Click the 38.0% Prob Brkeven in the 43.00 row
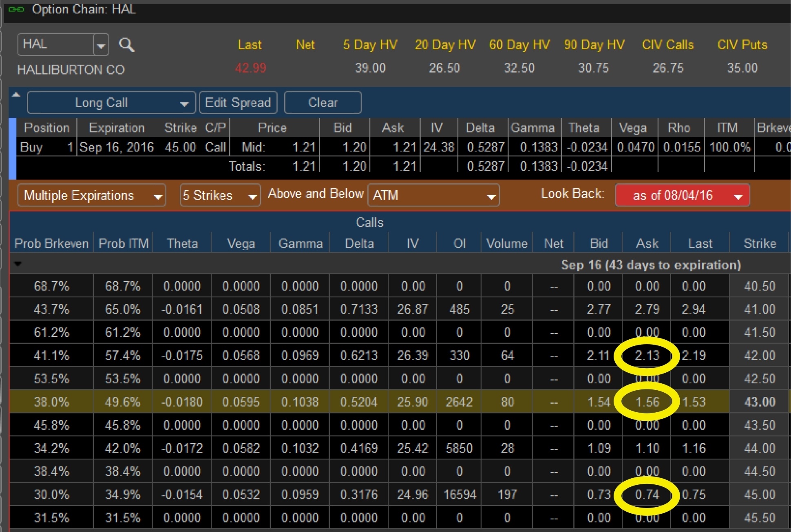 coord(52,402)
